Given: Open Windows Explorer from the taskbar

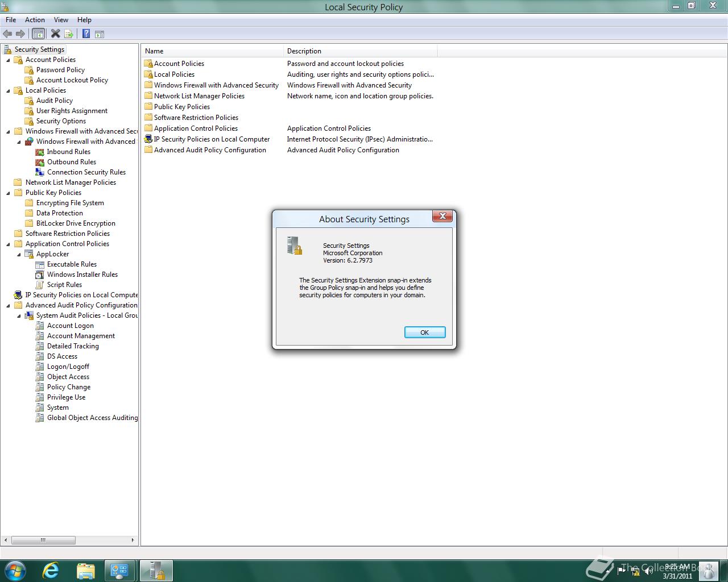Looking at the screenshot, I should click(x=85, y=571).
